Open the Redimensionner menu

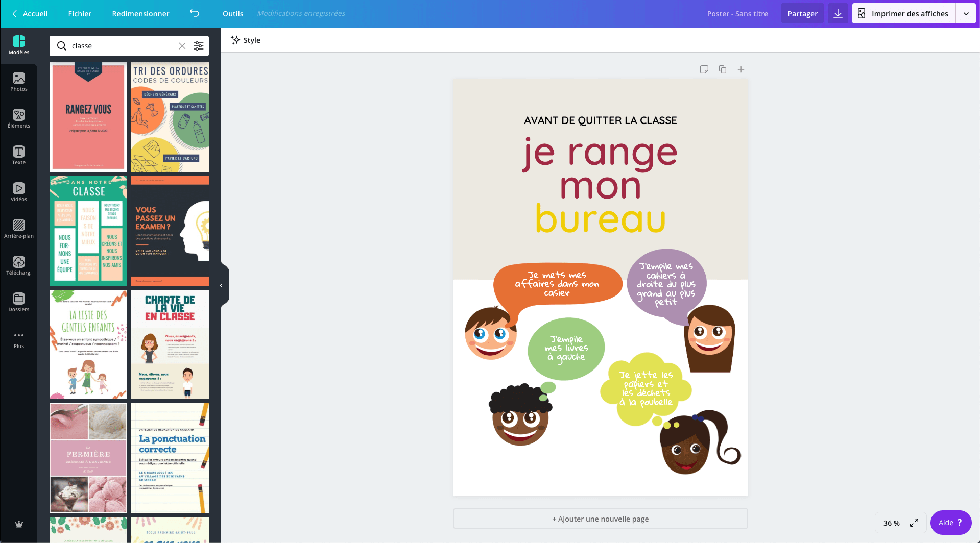point(140,14)
